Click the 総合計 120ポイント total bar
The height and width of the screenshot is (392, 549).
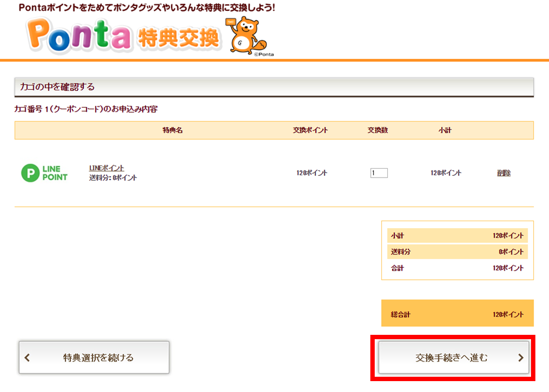pyautogui.click(x=457, y=313)
